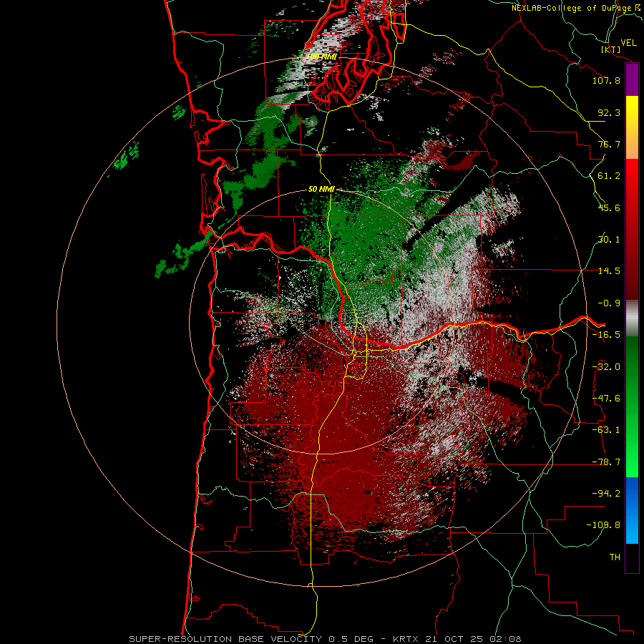
Task: Select the -47.6 scale value
Action: 606,399
